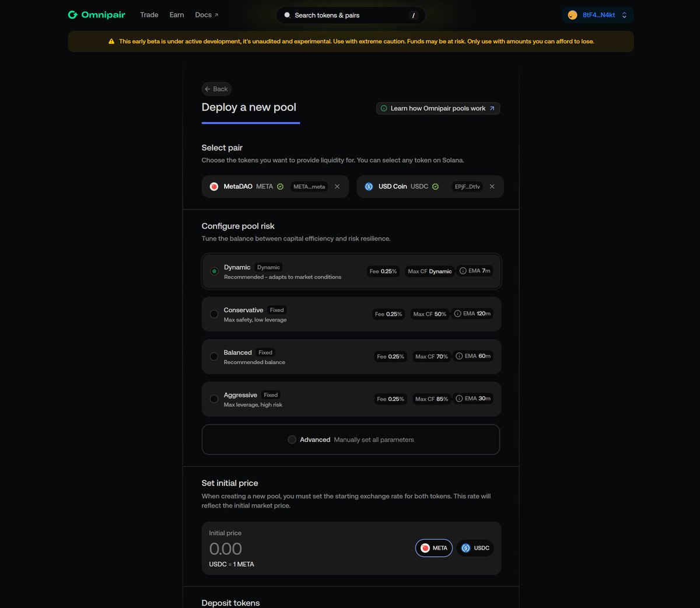Click Fee 0.25% badge in Aggressive row

coord(390,399)
